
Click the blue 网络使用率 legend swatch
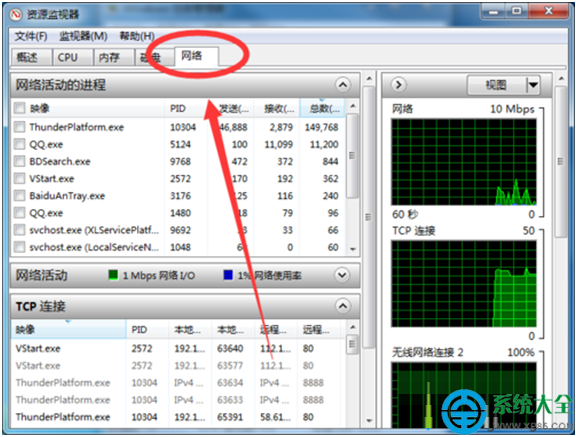[228, 275]
